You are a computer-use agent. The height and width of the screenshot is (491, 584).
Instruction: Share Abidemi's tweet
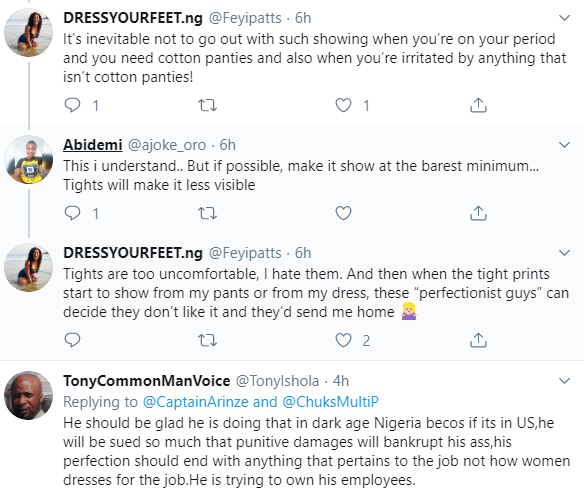tap(478, 213)
